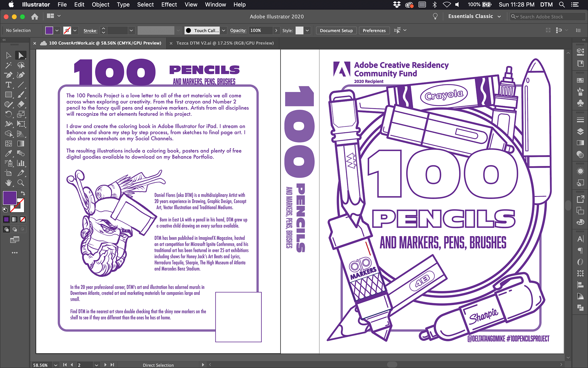Set paint mode to Gradient
588x368 pixels.
coord(14,219)
